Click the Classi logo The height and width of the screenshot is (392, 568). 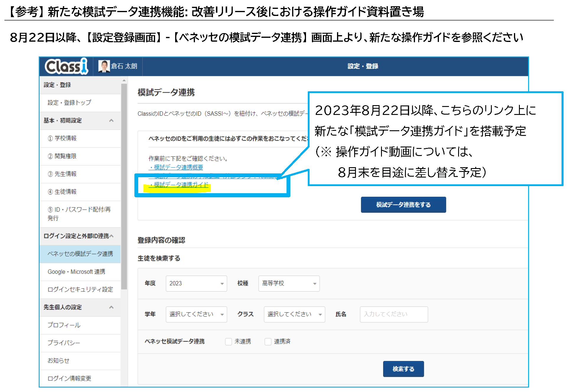(x=66, y=66)
